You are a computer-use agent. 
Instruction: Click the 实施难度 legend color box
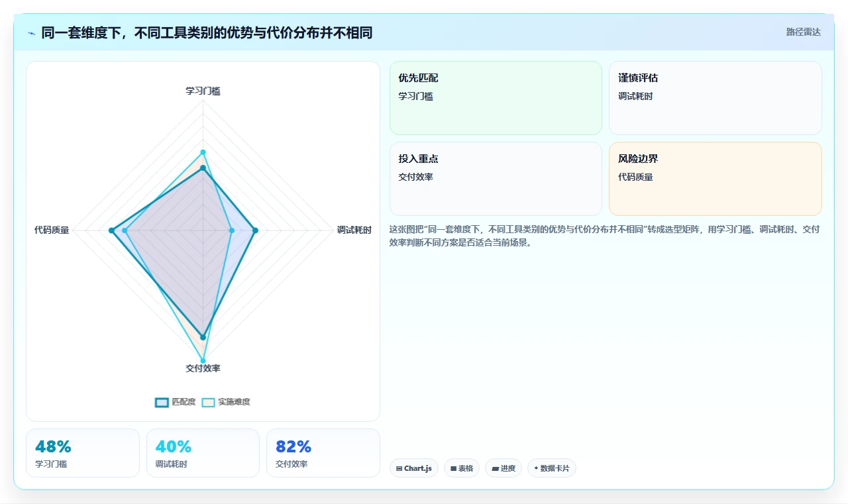pos(209,402)
